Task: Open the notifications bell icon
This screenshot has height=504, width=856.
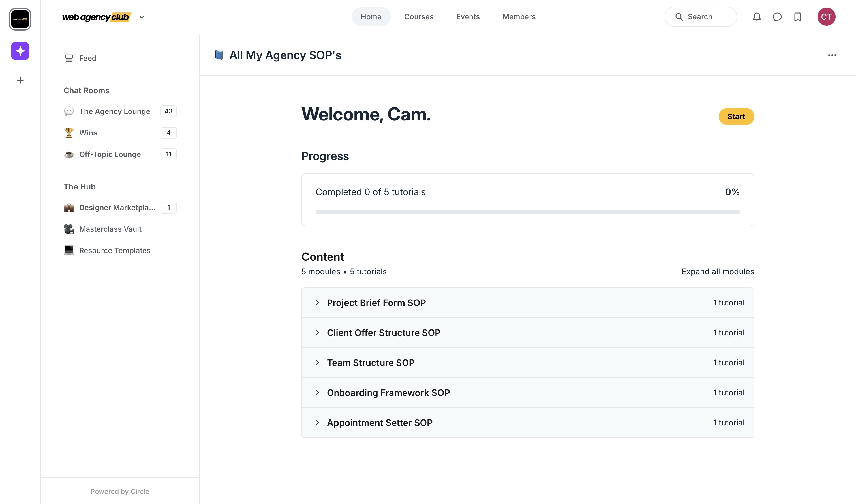Action: [x=756, y=17]
